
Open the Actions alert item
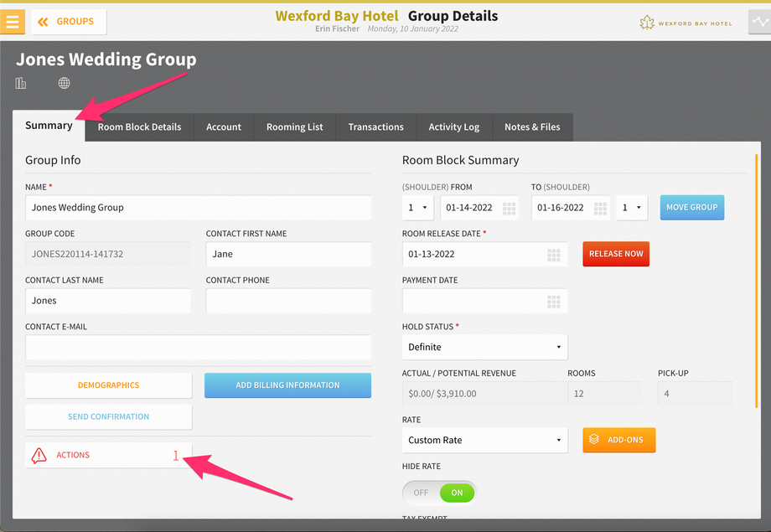pos(109,455)
